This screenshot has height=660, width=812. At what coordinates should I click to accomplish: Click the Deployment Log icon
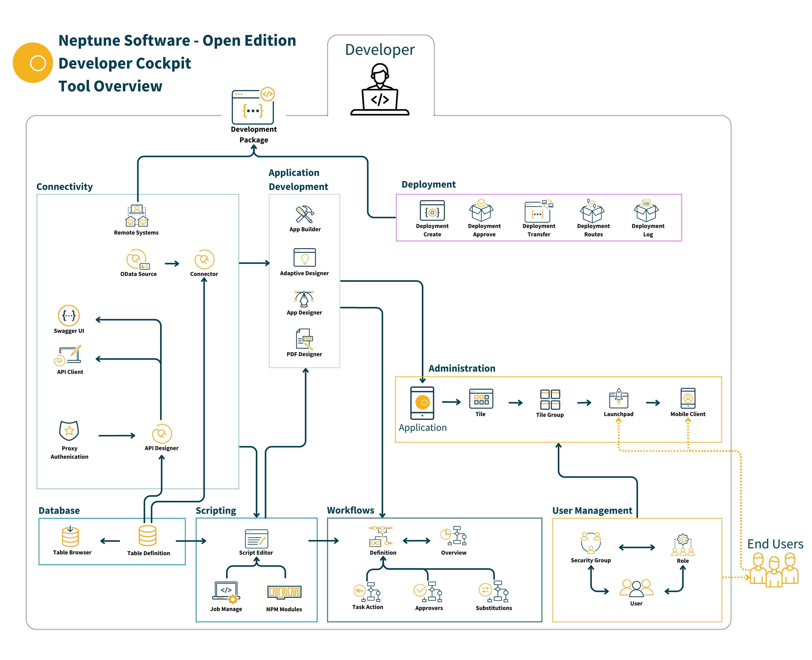(646, 210)
